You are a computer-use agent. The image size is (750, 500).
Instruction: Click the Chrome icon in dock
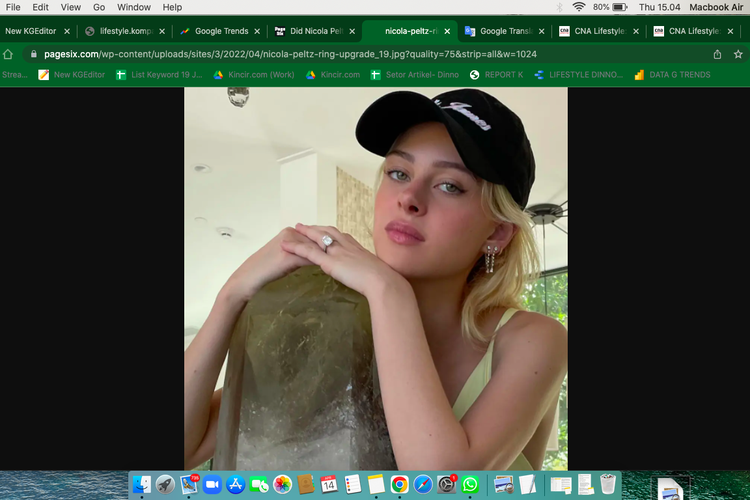tap(399, 485)
